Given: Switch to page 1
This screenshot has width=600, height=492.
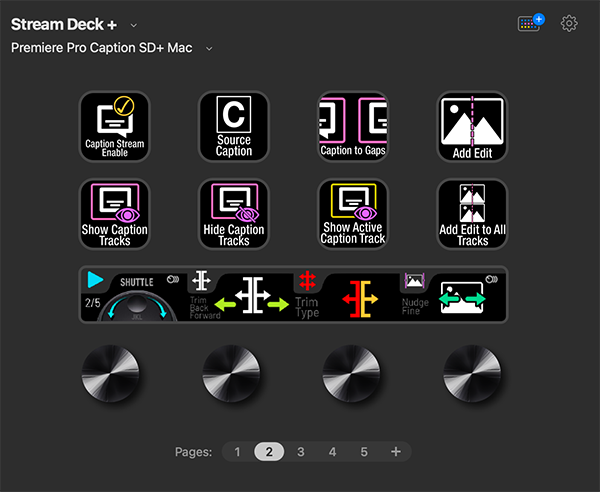Looking at the screenshot, I should 237,452.
